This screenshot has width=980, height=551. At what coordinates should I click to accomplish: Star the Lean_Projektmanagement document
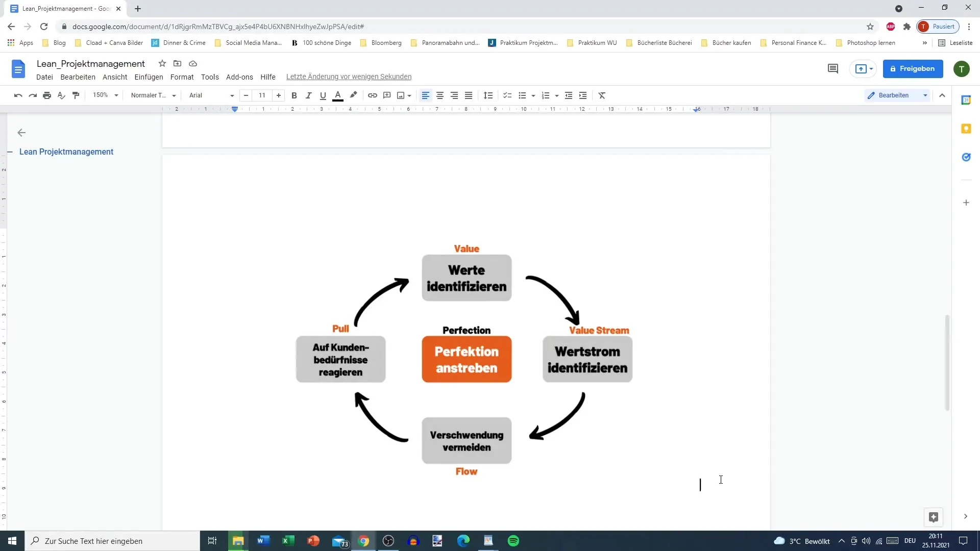[162, 63]
